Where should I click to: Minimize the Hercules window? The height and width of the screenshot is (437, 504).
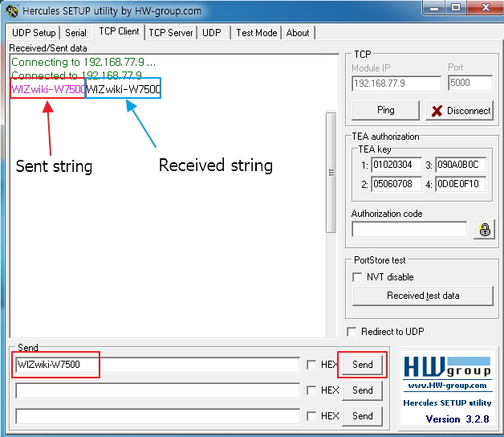click(x=434, y=8)
